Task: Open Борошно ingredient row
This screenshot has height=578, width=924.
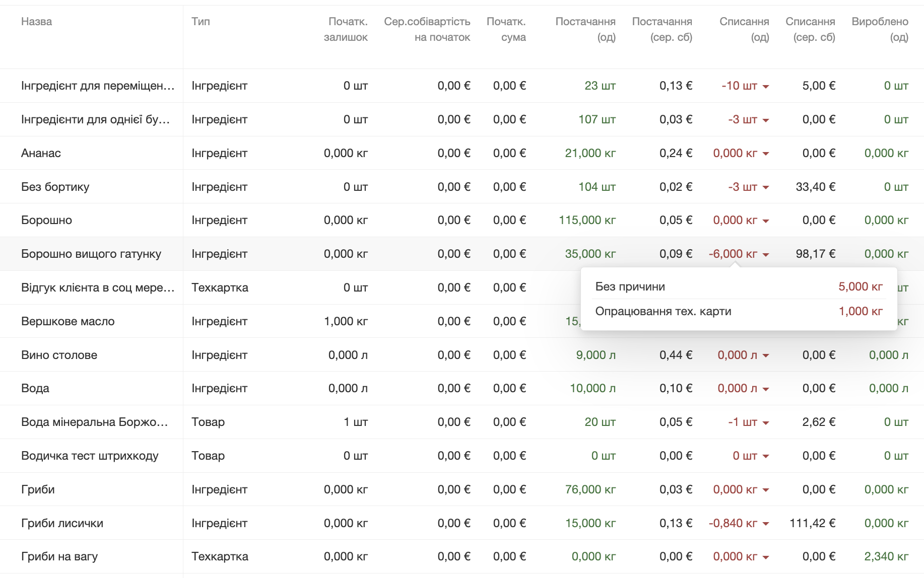Action: pyautogui.click(x=46, y=220)
